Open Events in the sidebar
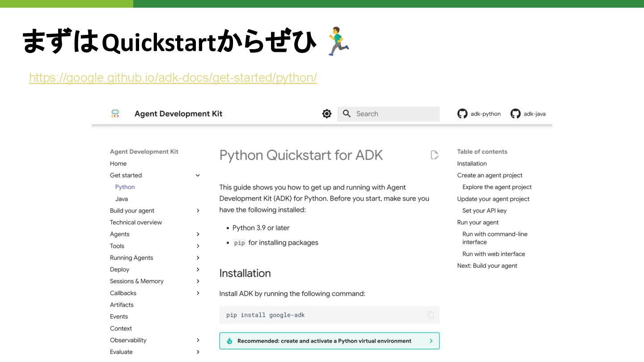 [x=119, y=316]
